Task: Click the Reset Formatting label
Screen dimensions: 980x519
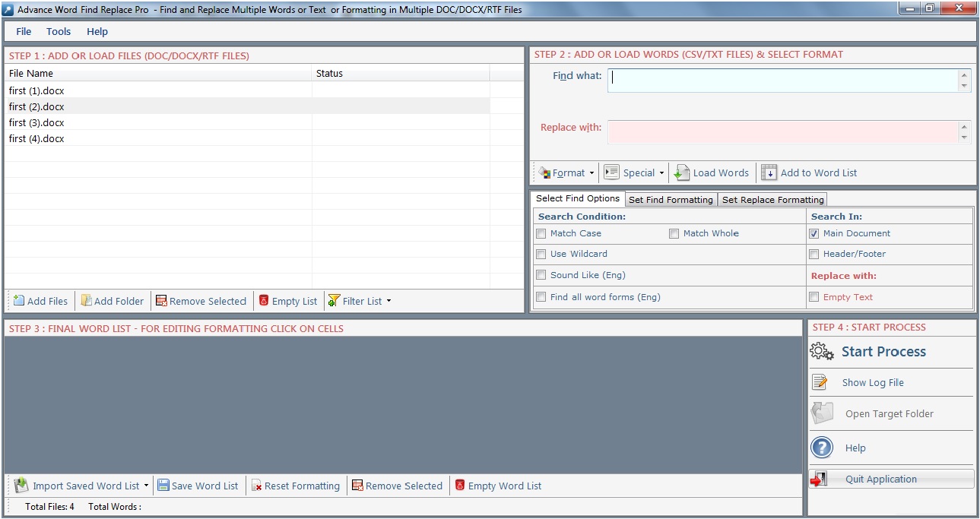Action: point(303,486)
